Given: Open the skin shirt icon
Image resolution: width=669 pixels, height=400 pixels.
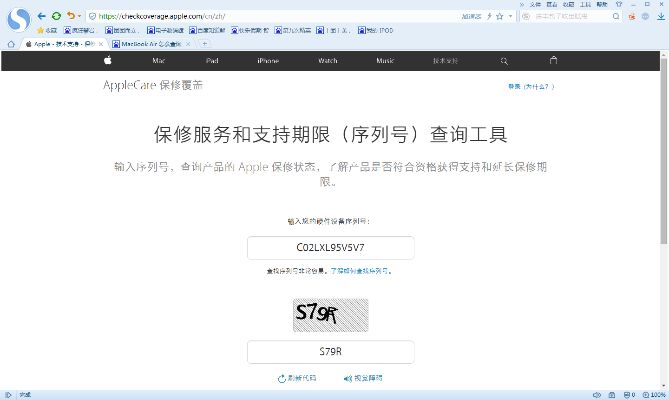Looking at the screenshot, I should click(x=619, y=4).
